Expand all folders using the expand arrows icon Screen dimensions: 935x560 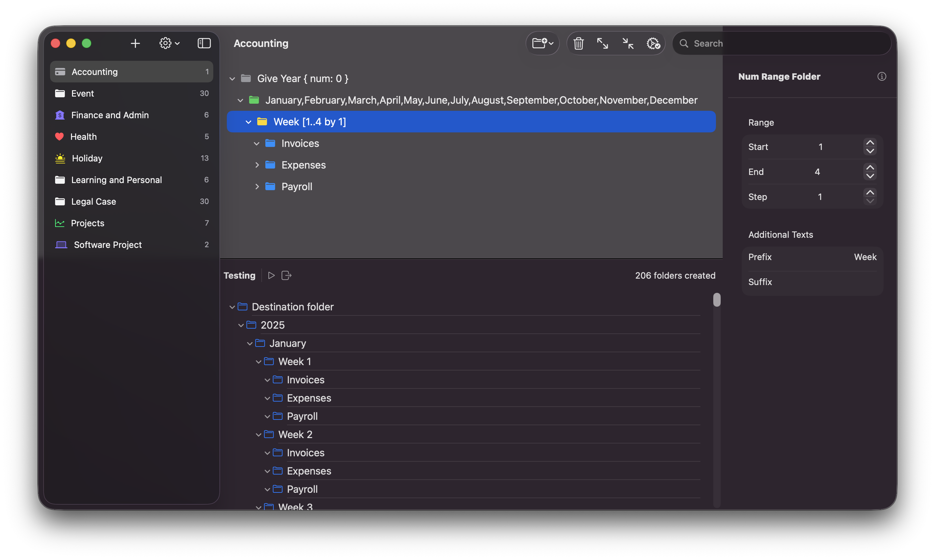click(x=603, y=43)
